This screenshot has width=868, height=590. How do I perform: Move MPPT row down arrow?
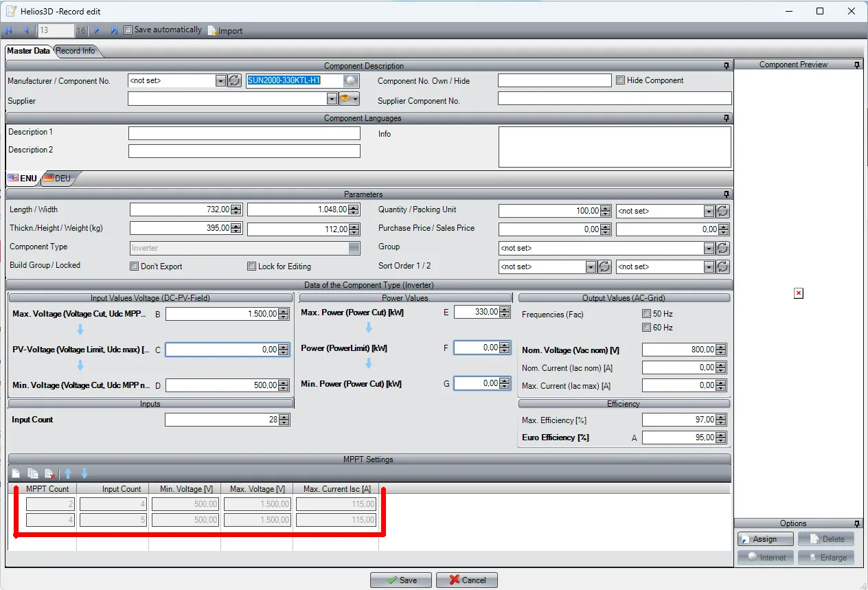click(x=84, y=473)
